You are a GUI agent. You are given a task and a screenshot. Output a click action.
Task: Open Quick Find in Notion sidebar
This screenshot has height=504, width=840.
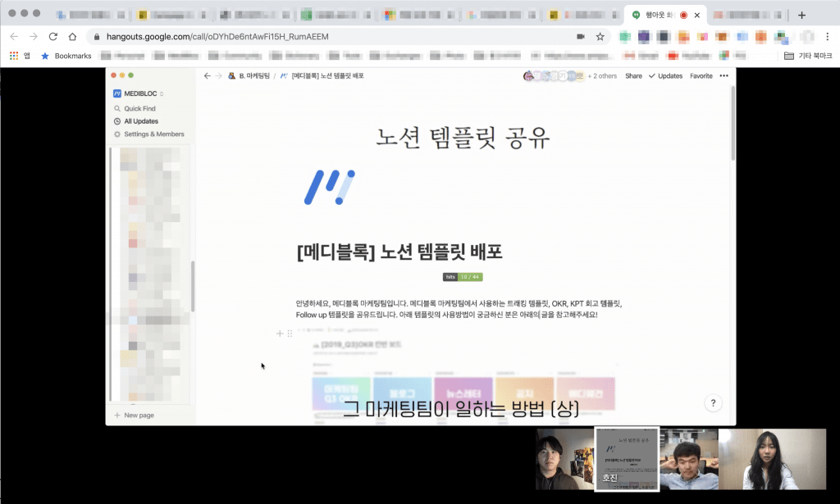point(135,108)
